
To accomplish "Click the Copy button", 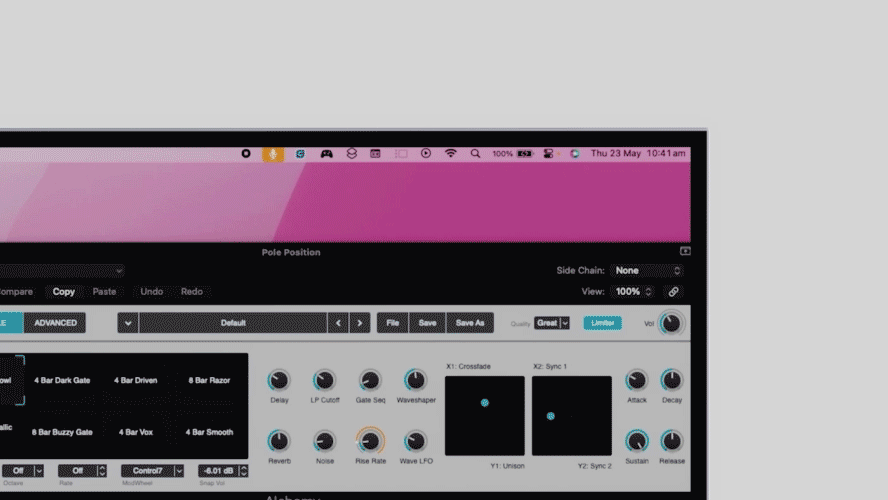I will [x=64, y=292].
